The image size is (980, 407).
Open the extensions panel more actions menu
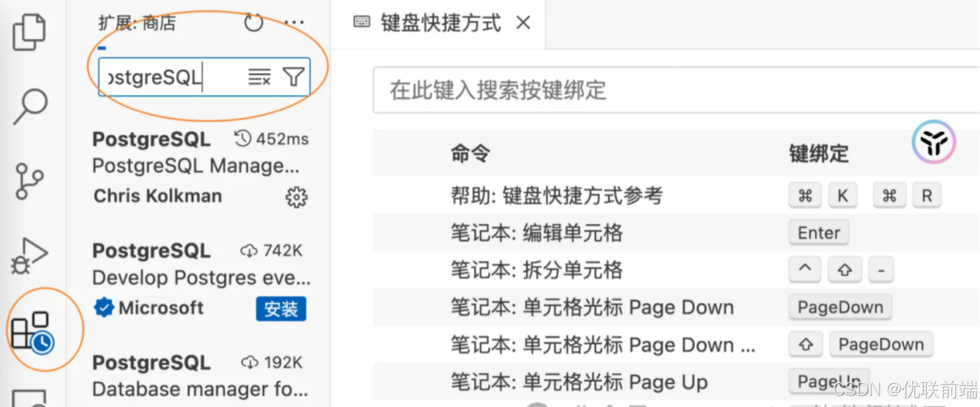tap(294, 23)
